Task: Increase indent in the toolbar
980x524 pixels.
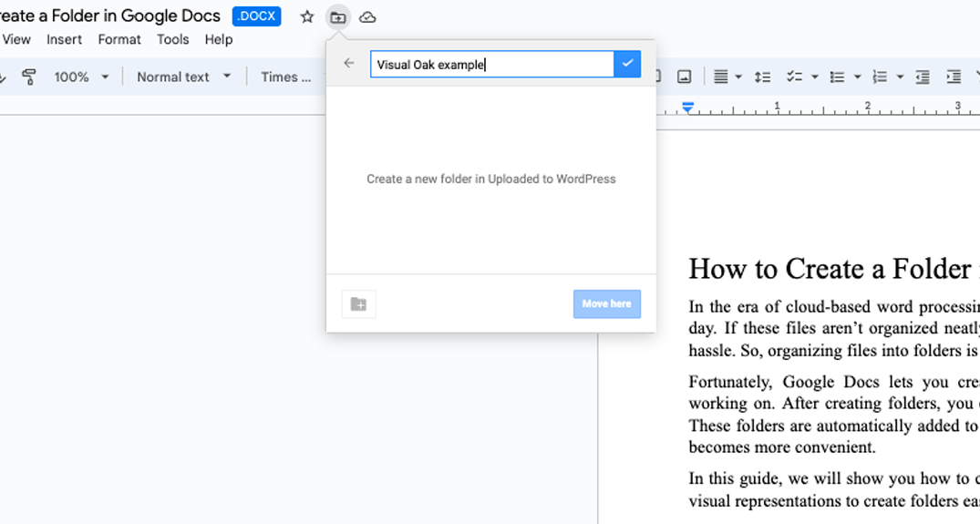Action: (x=954, y=77)
